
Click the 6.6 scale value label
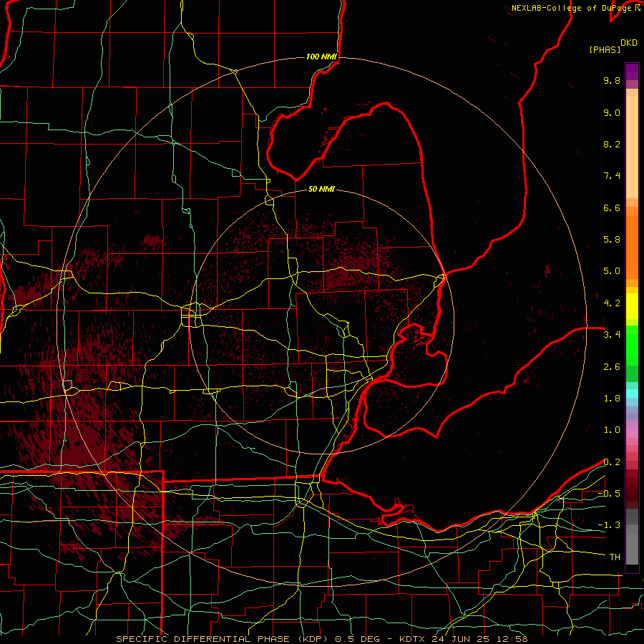coord(612,208)
